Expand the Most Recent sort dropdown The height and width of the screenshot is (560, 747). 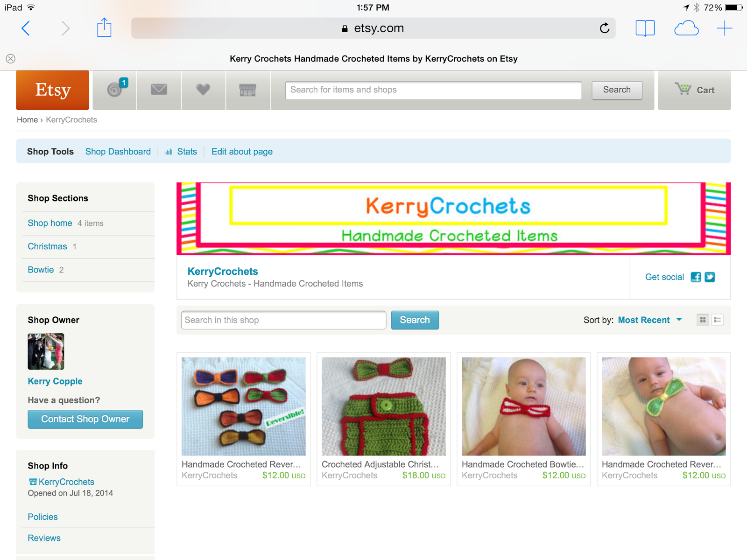tap(649, 320)
